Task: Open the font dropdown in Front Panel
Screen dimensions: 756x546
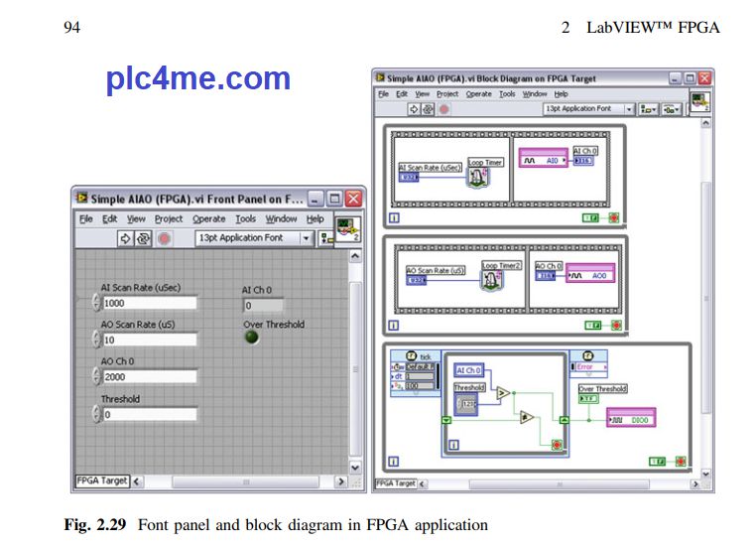Action: click(x=306, y=238)
